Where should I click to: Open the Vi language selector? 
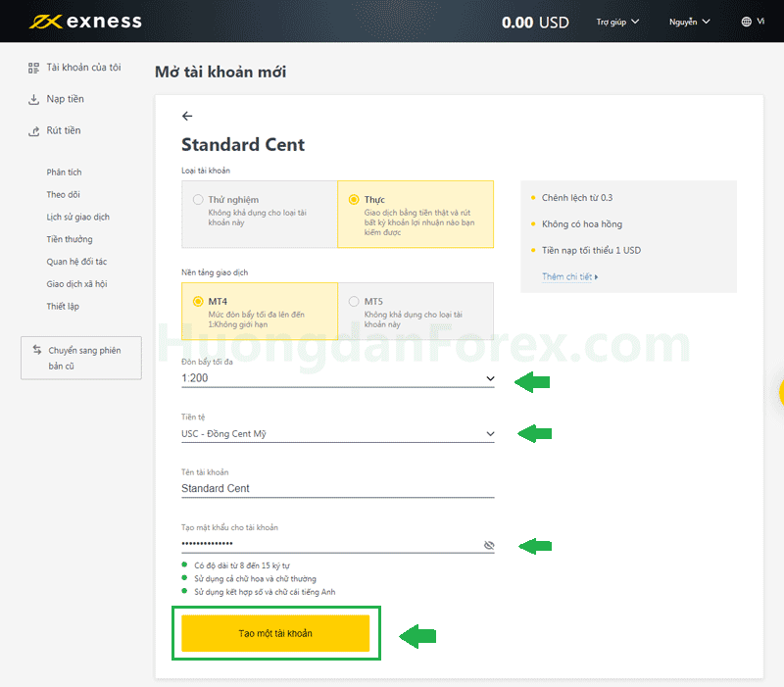[753, 22]
